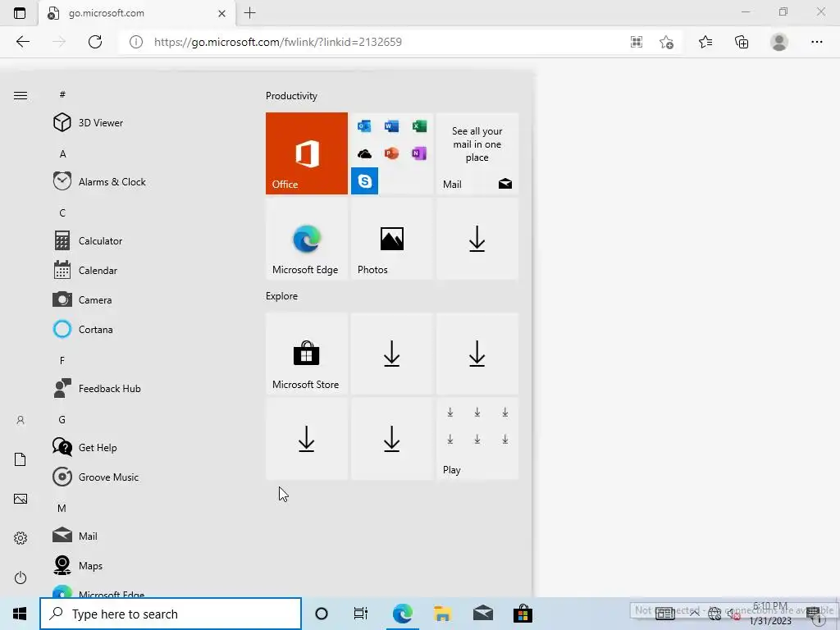Launch Outlook from the Office apps tile
Viewport: 840px width, 630px height.
pyautogui.click(x=364, y=126)
